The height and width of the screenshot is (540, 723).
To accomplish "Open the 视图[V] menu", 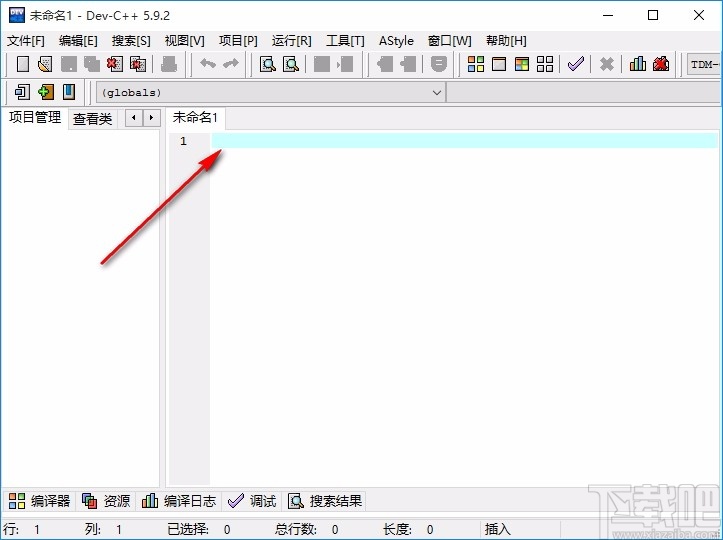I will (x=184, y=41).
